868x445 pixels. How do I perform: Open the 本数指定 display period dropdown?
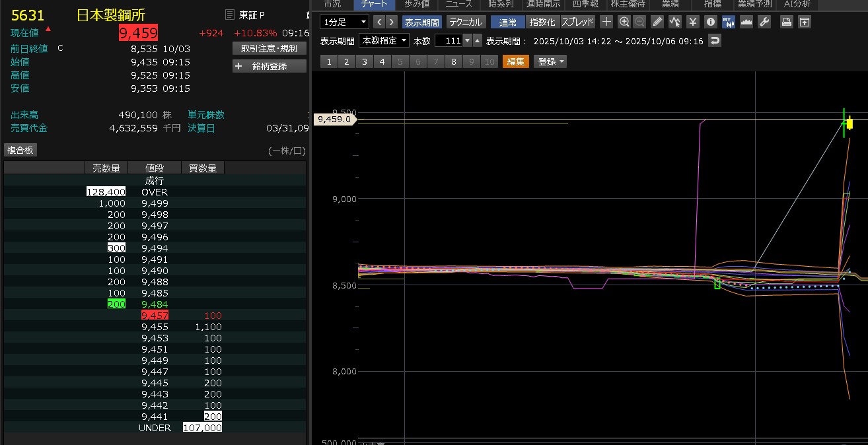click(384, 41)
